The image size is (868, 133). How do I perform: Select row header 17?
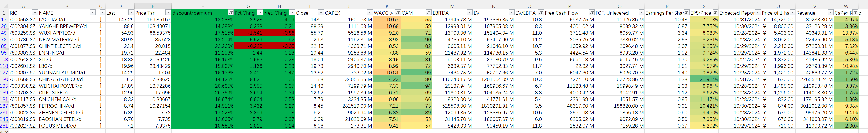coord(4,19)
